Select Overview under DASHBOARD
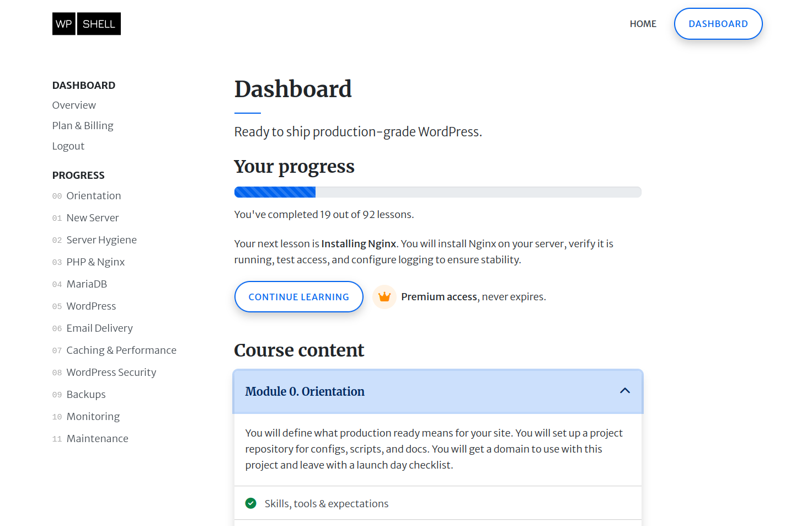This screenshot has height=526, width=812. pyautogui.click(x=74, y=105)
